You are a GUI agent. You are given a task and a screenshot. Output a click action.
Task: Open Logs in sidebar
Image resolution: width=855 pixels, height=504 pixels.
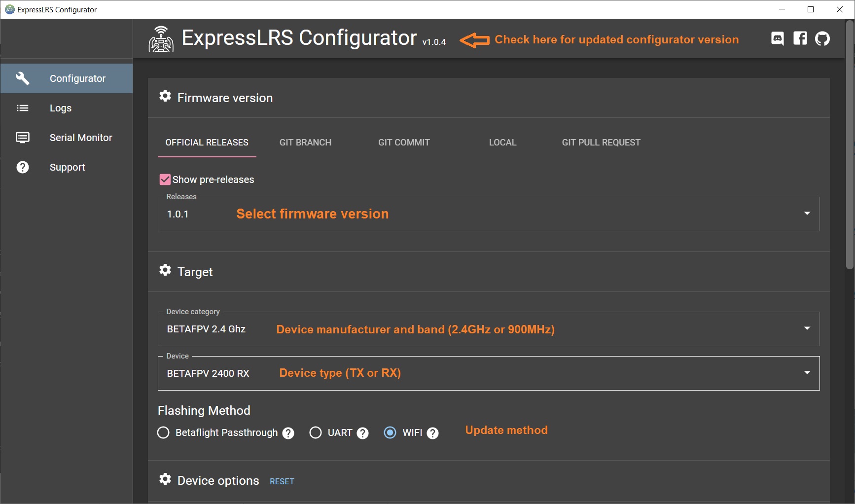pyautogui.click(x=67, y=108)
